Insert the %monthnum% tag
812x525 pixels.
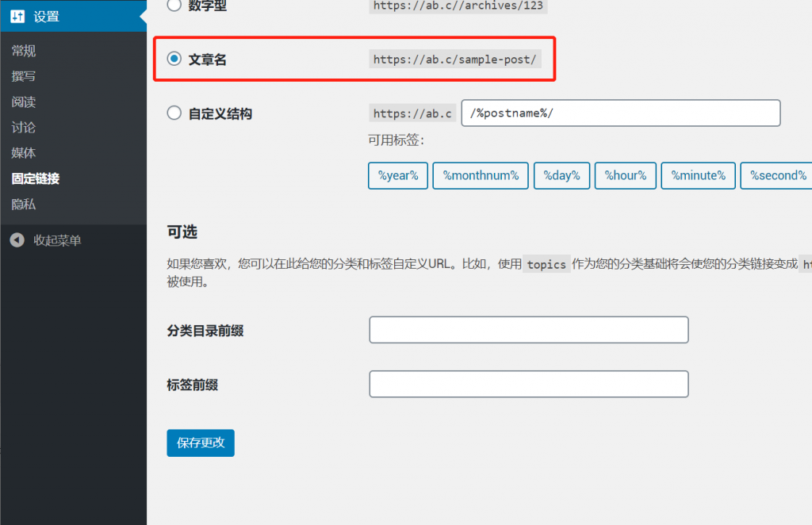[481, 176]
